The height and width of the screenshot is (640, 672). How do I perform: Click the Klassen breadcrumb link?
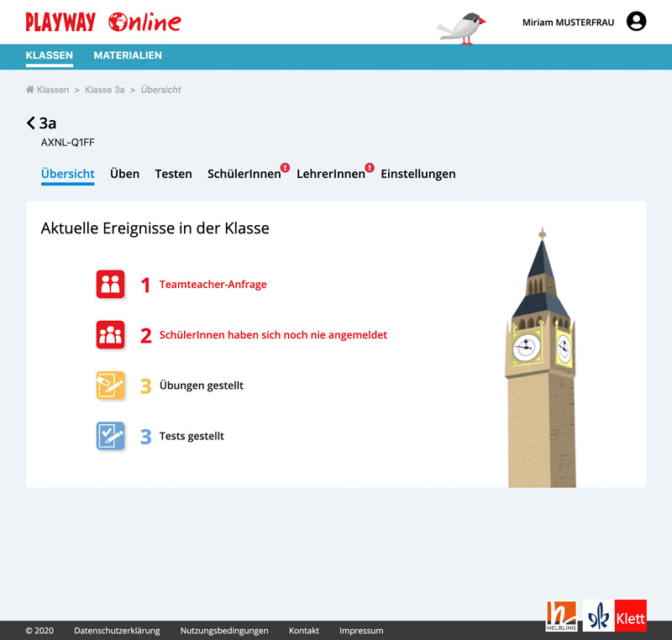click(x=53, y=90)
